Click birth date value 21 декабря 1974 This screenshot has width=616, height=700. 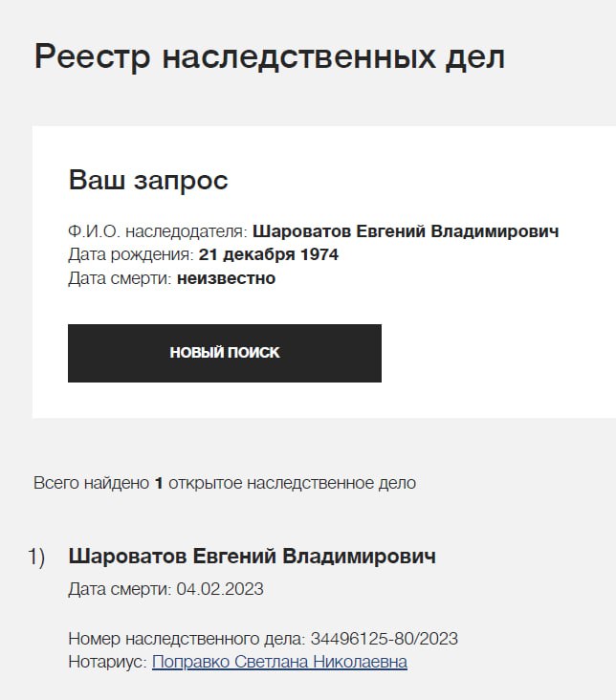click(269, 255)
